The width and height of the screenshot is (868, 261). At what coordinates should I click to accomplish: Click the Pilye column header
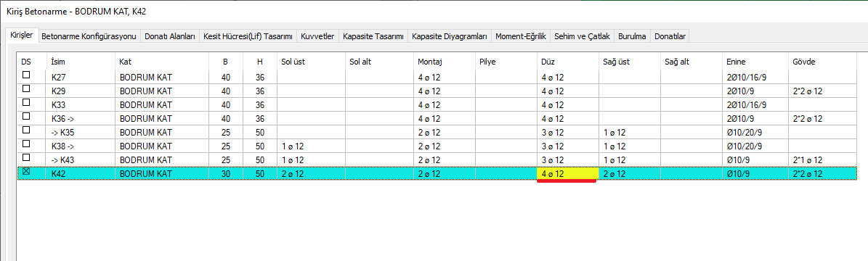pos(506,62)
